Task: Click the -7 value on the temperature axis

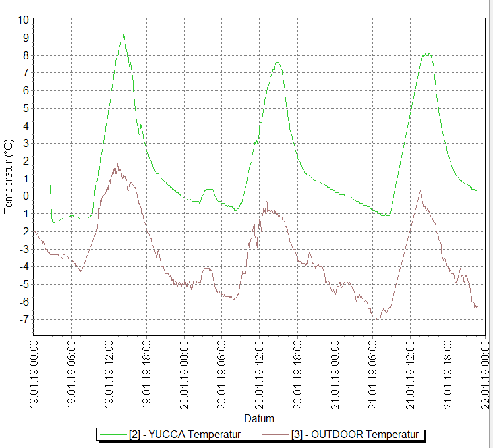Action: 24,320
